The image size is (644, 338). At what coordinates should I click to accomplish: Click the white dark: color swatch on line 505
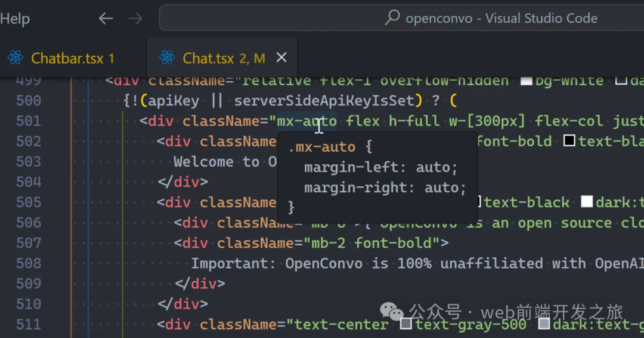click(587, 201)
